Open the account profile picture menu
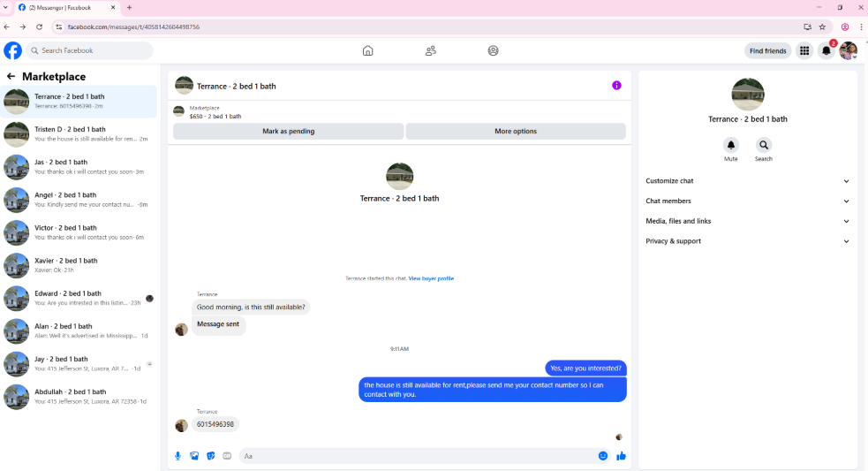The width and height of the screenshot is (868, 471). 848,51
